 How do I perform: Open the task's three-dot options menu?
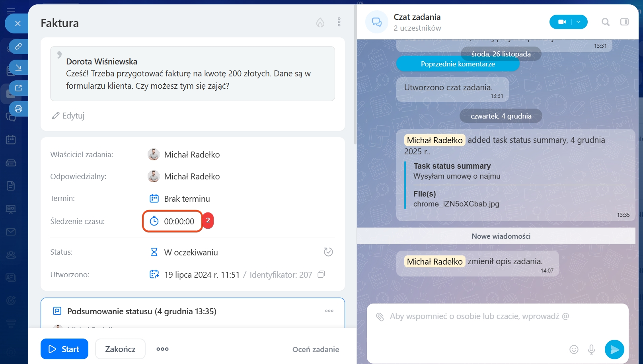(x=339, y=22)
